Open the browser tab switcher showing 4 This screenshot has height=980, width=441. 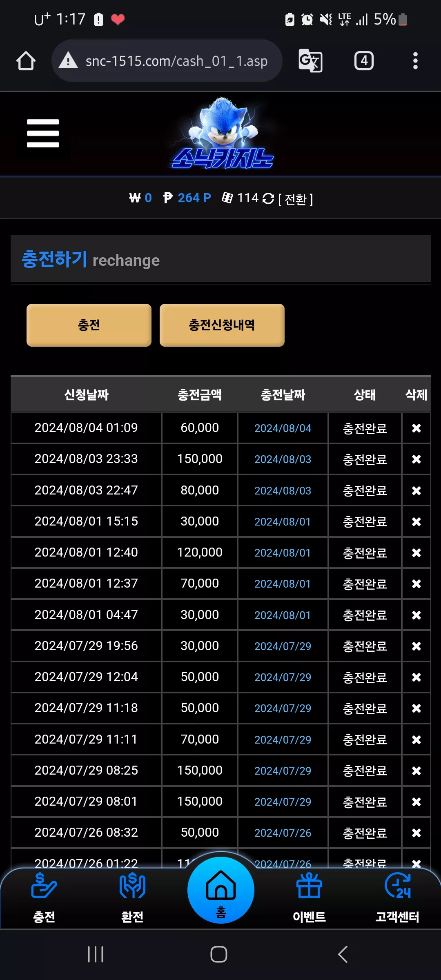tap(364, 61)
